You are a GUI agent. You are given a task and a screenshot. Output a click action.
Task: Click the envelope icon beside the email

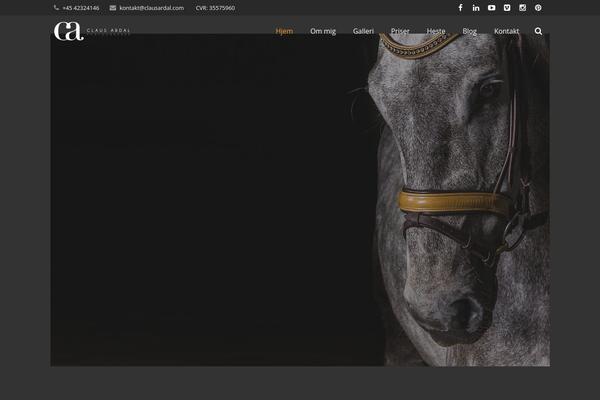113,8
